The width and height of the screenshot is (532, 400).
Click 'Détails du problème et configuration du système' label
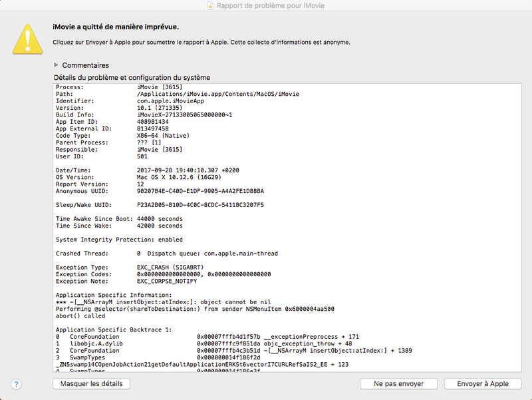[132, 77]
